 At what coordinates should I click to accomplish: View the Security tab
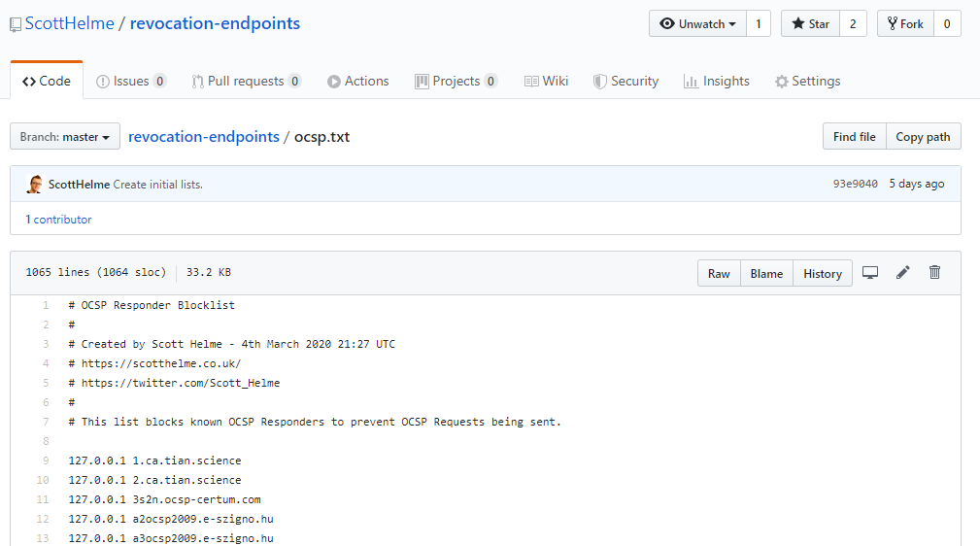coord(625,82)
